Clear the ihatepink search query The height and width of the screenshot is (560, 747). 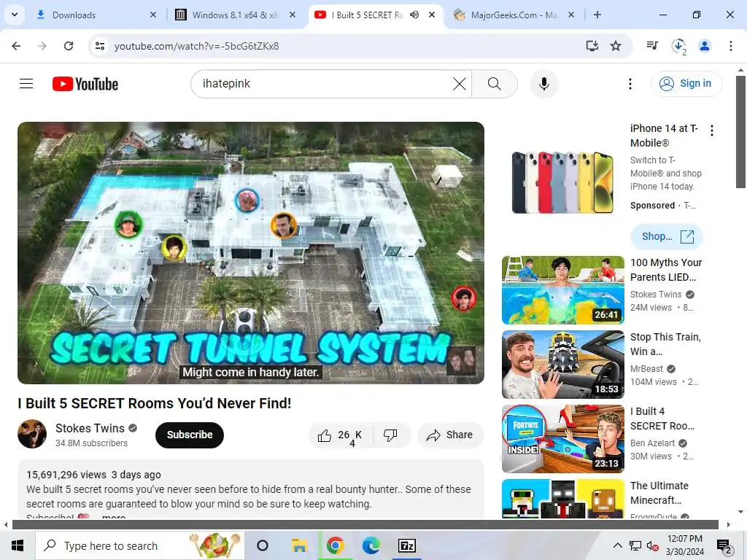click(460, 84)
